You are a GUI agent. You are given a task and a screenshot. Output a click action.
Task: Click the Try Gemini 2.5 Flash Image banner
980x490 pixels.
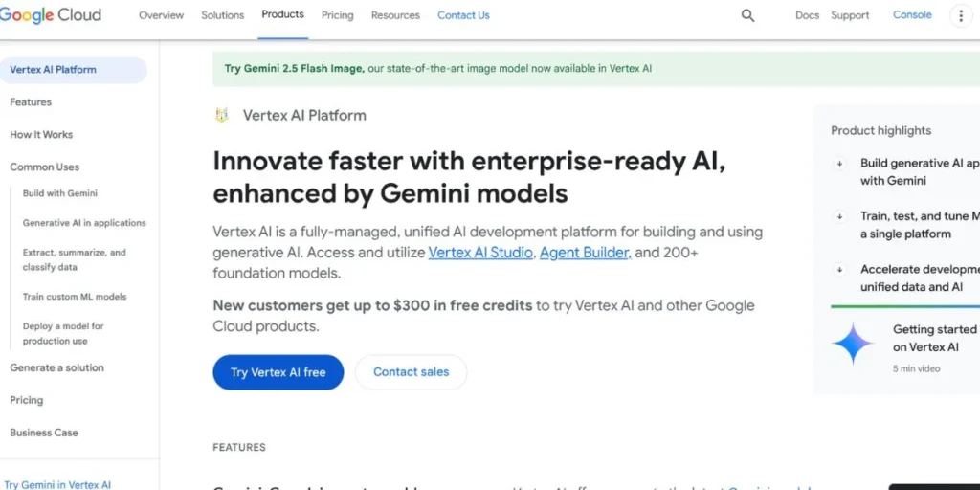point(437,69)
